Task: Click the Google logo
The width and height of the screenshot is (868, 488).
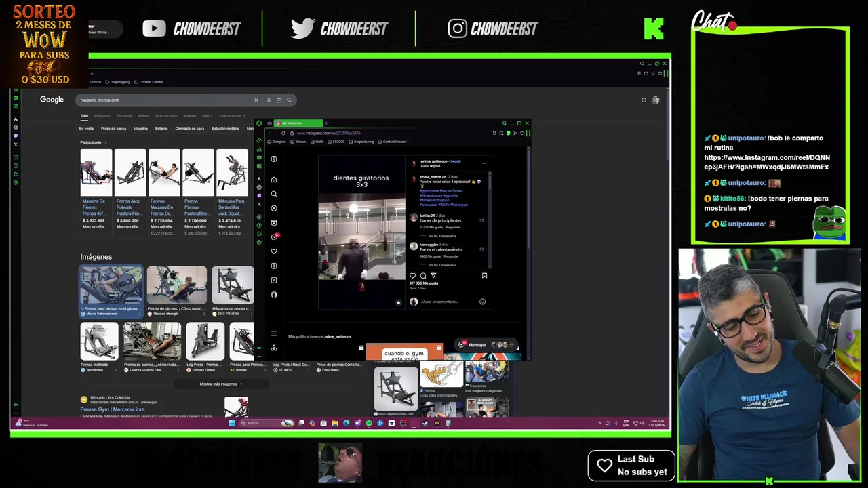Action: point(52,100)
